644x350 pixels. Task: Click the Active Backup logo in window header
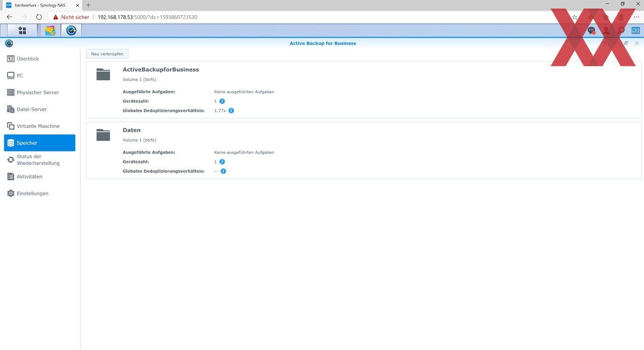point(9,43)
